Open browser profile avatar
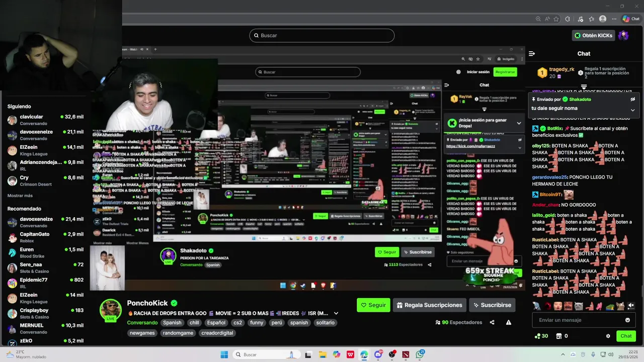Viewport: 644px width, 362px height. click(603, 19)
